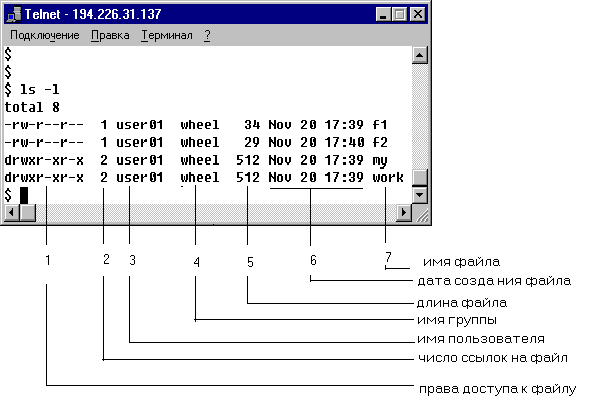
Task: Click the horizontal scrollbar left arrow
Action: pyautogui.click(x=12, y=212)
